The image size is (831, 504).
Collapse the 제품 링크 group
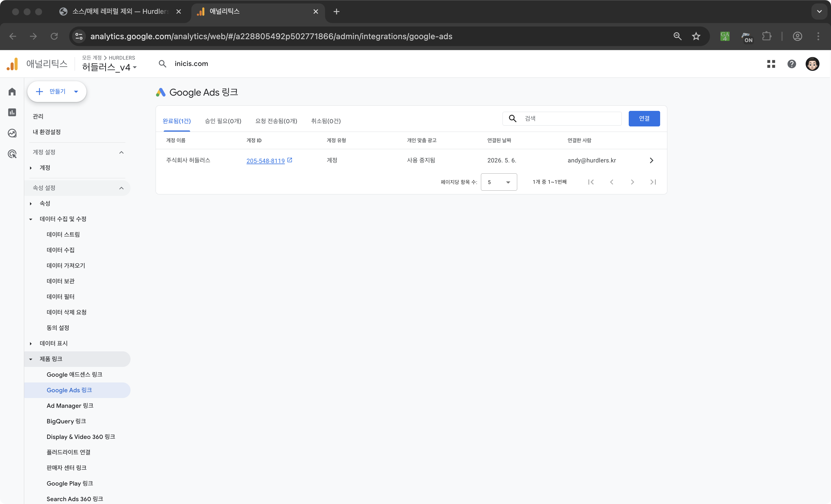pos(31,359)
